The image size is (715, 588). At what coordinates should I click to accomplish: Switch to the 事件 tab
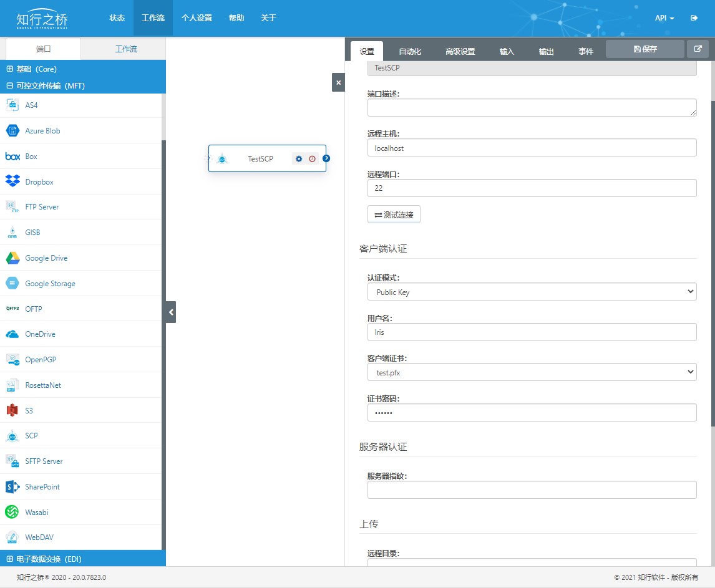point(585,52)
